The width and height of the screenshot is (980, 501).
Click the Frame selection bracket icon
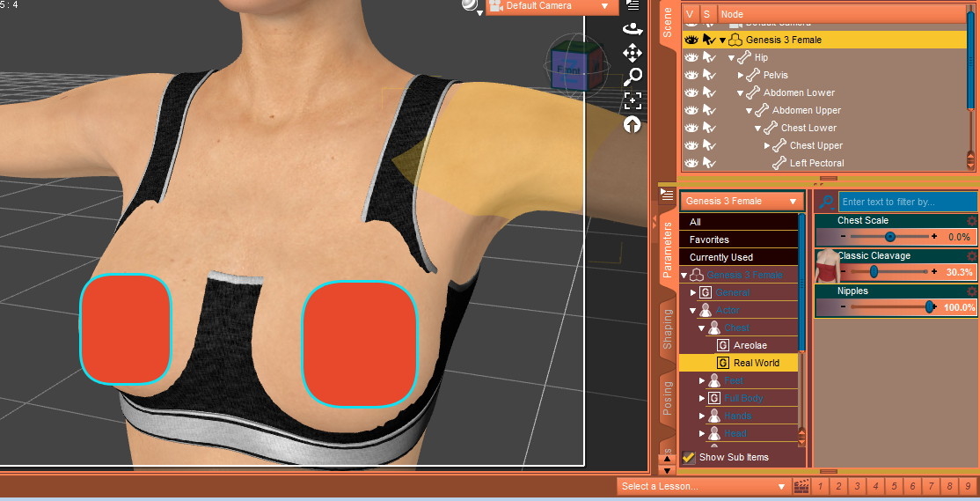point(633,100)
